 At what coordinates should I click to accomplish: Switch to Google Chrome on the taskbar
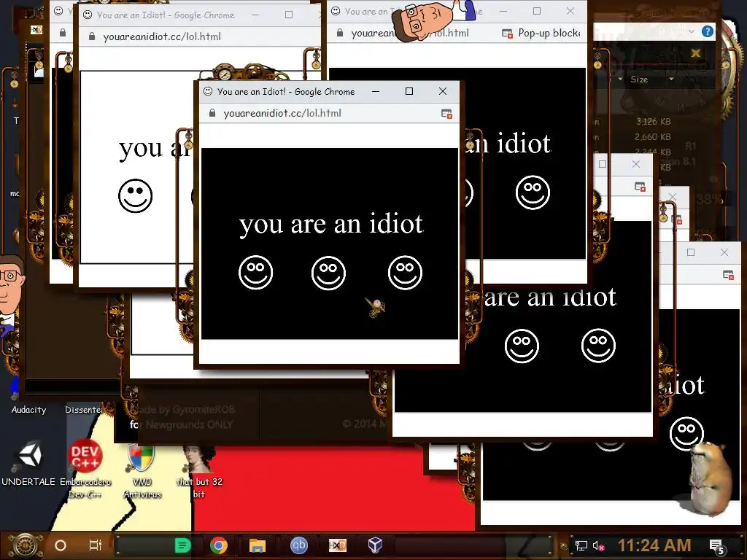(219, 545)
